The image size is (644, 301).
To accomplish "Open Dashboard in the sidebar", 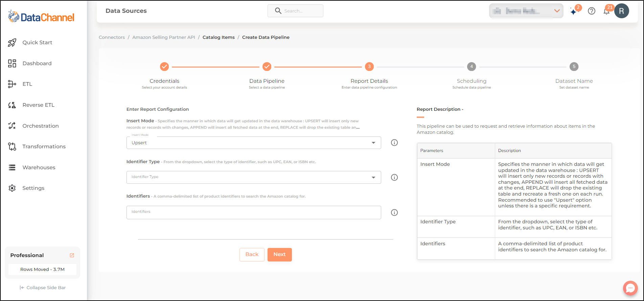I will pos(37,64).
